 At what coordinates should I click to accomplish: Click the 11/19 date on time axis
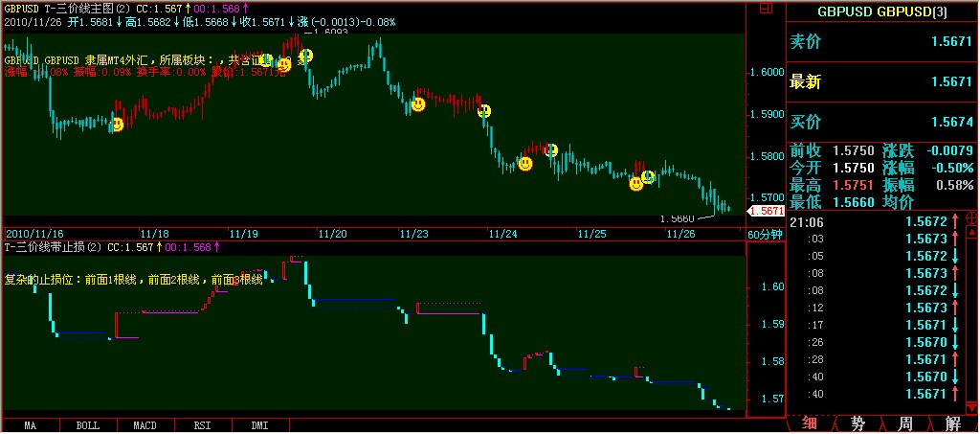point(243,234)
